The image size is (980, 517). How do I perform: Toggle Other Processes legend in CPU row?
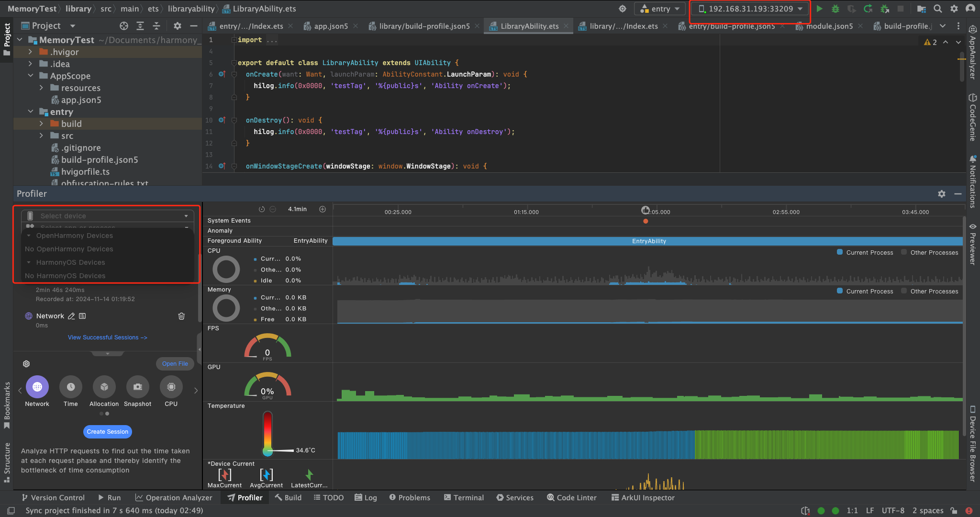coord(930,252)
